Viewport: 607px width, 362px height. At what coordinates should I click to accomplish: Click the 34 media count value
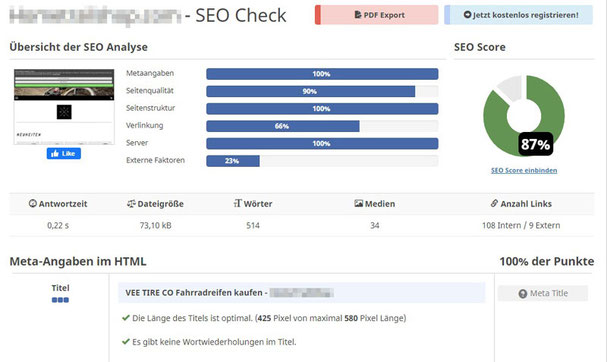click(x=374, y=225)
